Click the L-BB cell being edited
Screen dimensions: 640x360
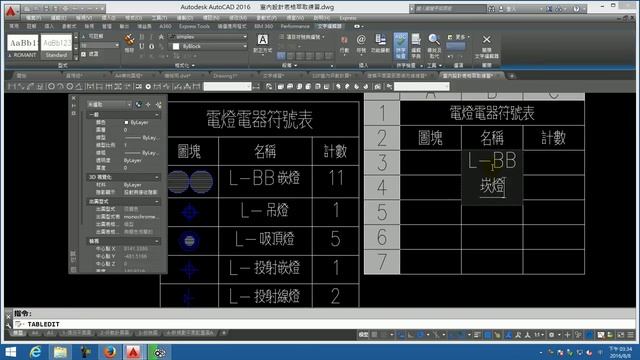pyautogui.click(x=492, y=176)
